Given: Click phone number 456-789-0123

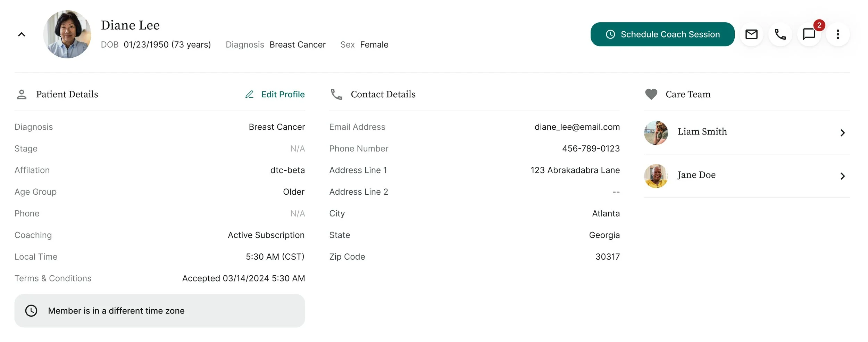Looking at the screenshot, I should pos(591,149).
